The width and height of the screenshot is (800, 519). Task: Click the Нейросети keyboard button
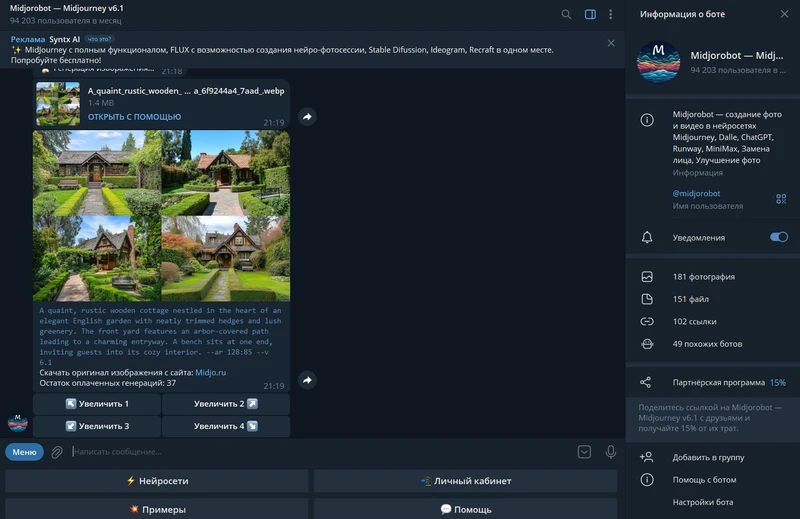click(x=157, y=481)
